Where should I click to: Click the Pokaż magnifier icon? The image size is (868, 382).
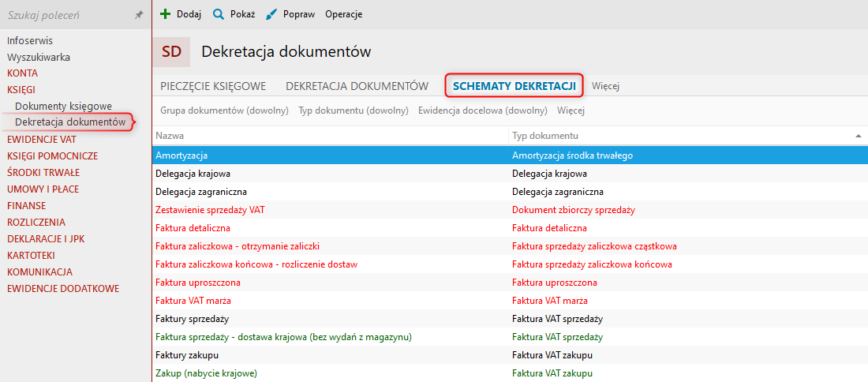[x=218, y=14]
